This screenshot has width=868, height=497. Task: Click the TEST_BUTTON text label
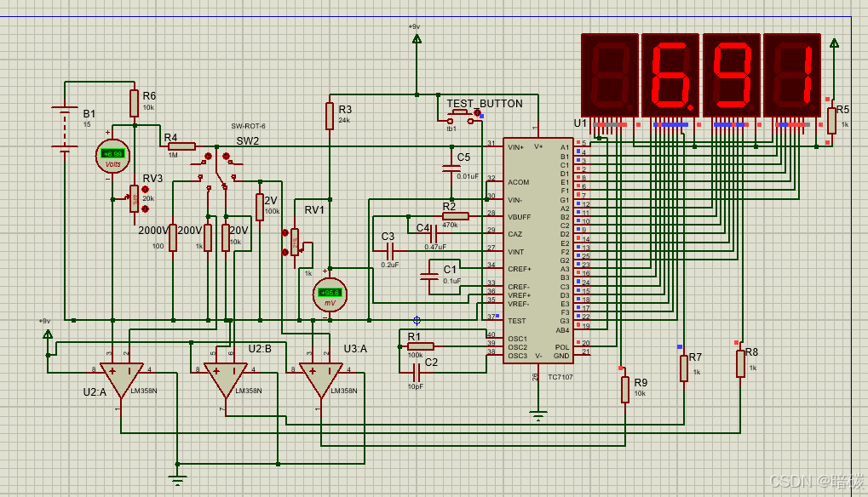(x=485, y=103)
